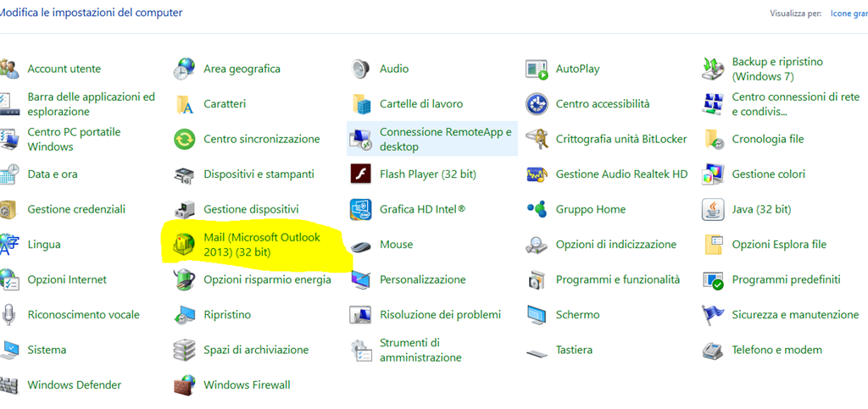The image size is (868, 409).
Task: Click the Mail Microsoft Outlook icon
Action: 184,244
